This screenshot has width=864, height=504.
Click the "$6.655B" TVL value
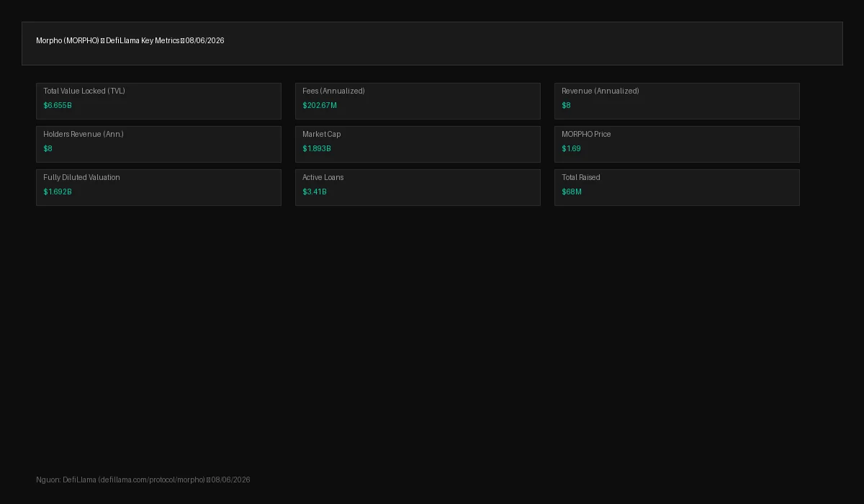(58, 106)
